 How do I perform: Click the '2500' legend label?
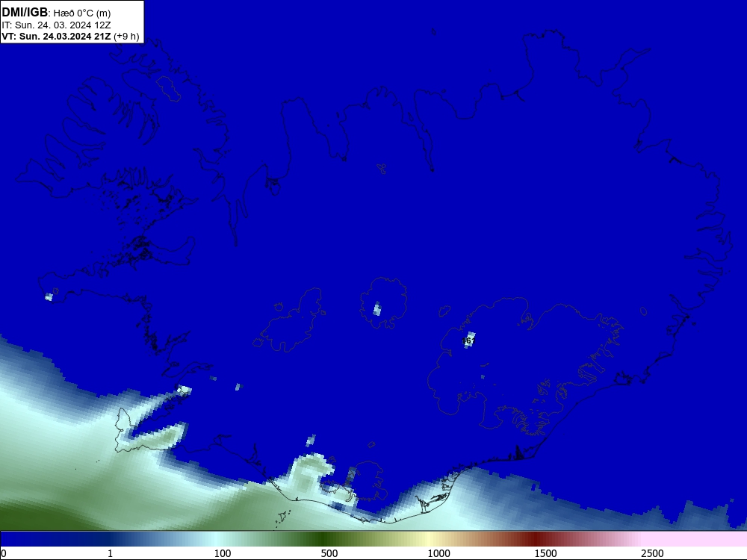(x=652, y=553)
